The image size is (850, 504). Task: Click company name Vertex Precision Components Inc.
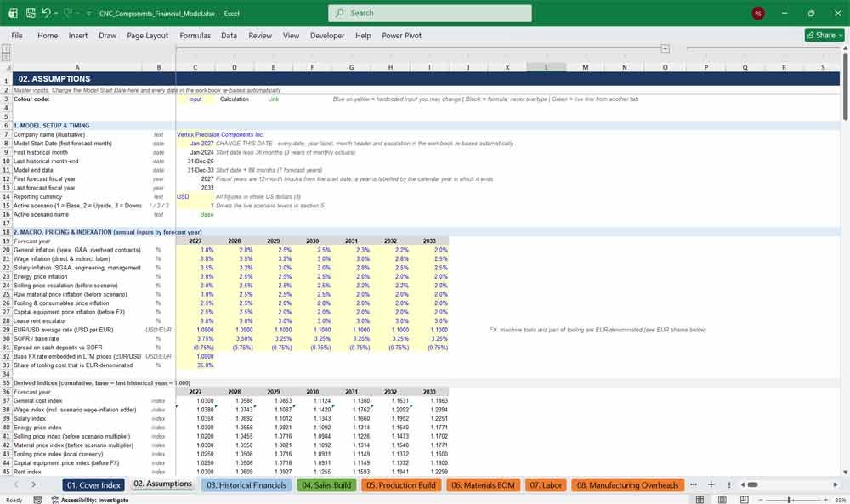pos(220,134)
